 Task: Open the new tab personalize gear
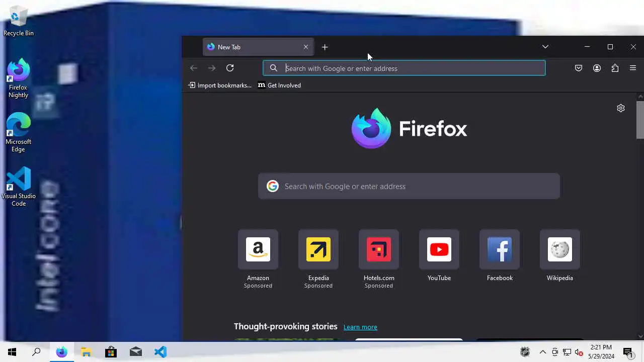(x=621, y=108)
